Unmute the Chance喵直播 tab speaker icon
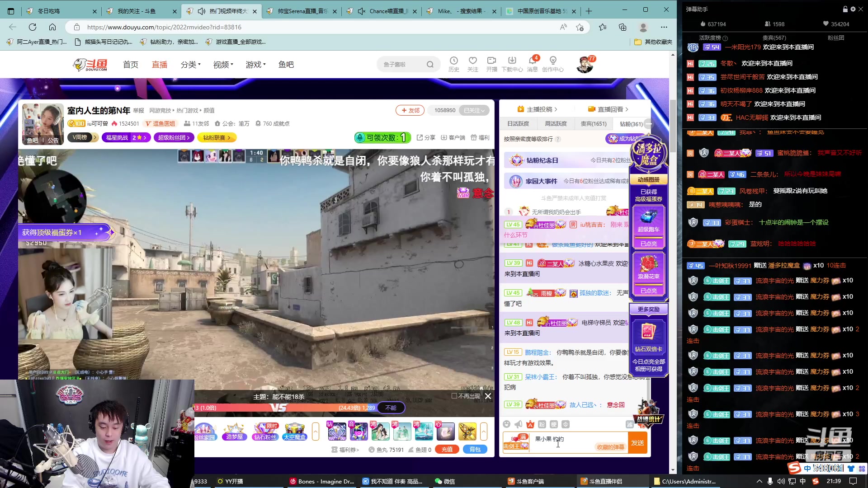 pyautogui.click(x=362, y=11)
